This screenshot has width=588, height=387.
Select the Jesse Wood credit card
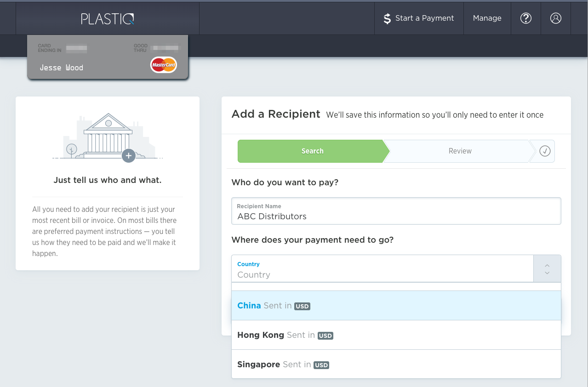[108, 57]
